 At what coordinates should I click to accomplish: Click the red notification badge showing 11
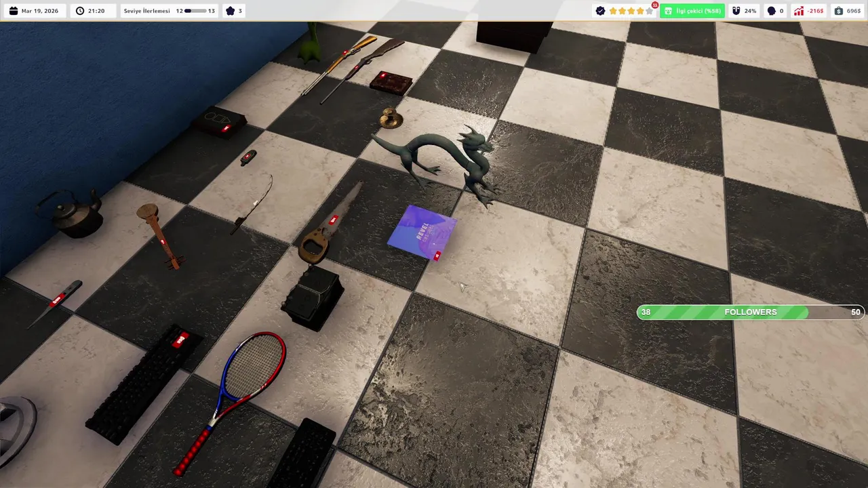tap(655, 5)
